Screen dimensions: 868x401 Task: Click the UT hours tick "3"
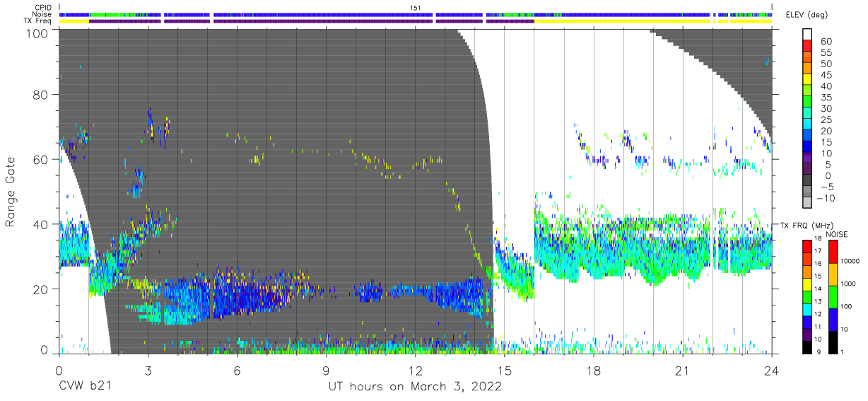[x=148, y=370]
